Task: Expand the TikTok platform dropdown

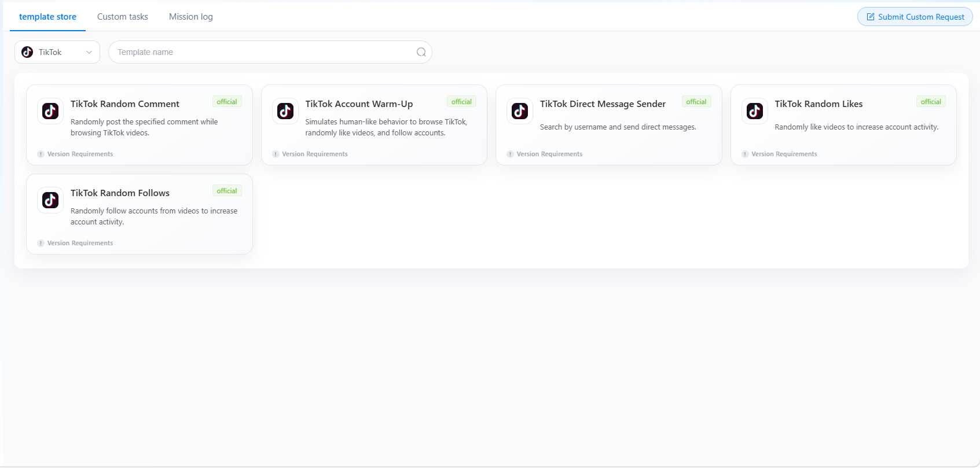Action: tap(57, 52)
